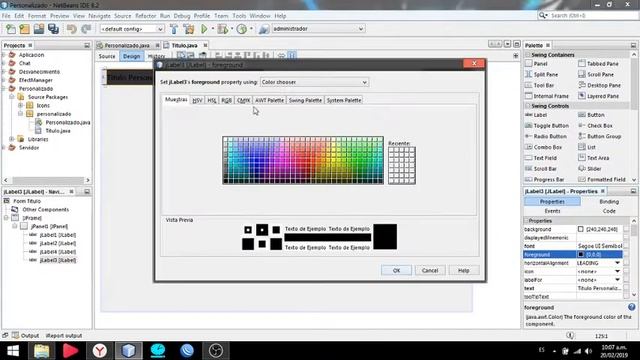Pick a color from the swatches grid

[303, 160]
